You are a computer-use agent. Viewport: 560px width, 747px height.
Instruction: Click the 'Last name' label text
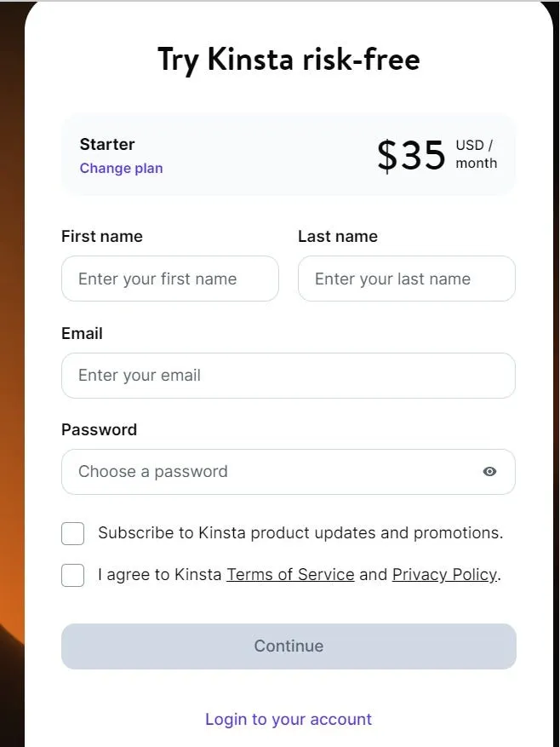338,237
